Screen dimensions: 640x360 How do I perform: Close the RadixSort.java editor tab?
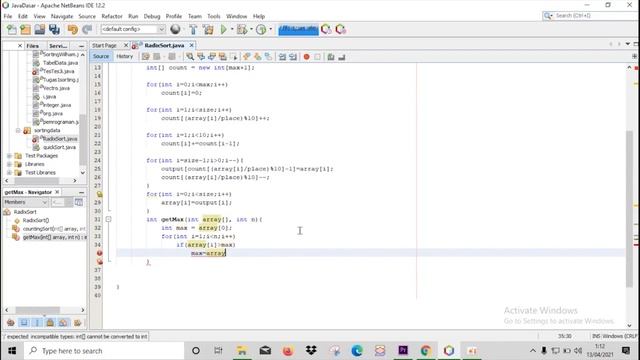191,45
